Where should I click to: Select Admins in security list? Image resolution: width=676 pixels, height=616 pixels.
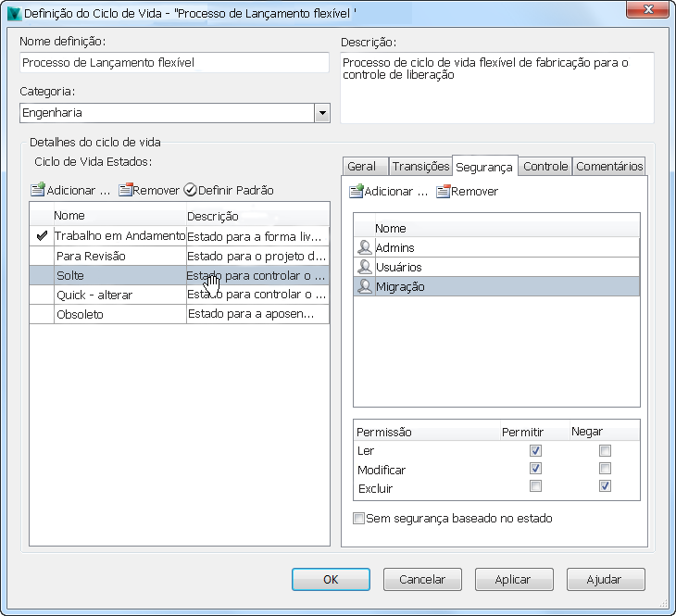[496, 247]
